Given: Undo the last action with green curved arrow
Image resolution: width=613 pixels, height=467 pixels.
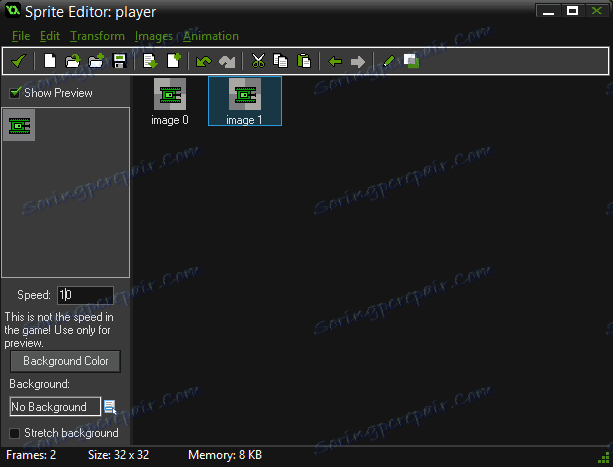Looking at the screenshot, I should 203,61.
